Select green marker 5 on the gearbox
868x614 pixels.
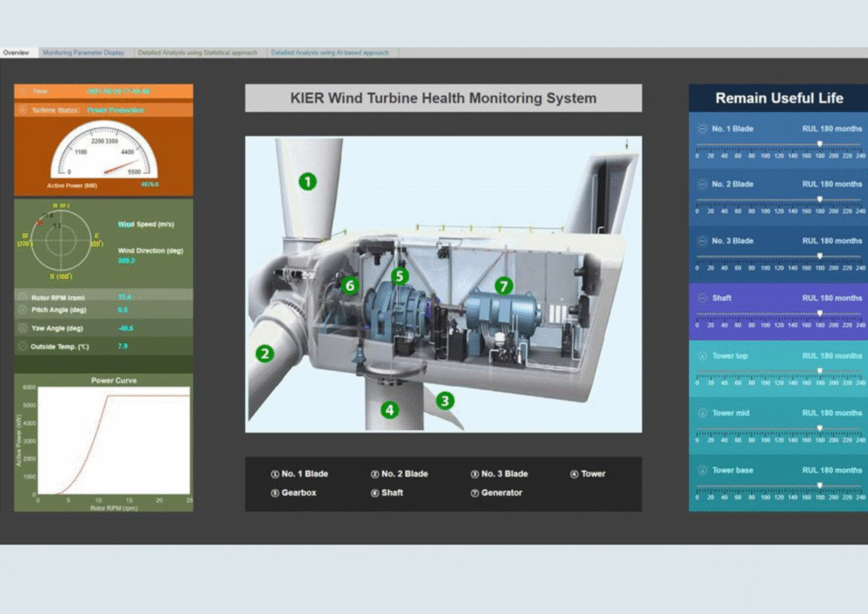[x=400, y=276]
